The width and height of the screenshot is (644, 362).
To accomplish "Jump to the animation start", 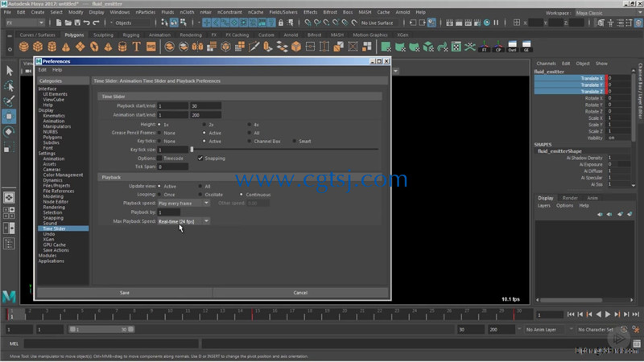I will (x=571, y=315).
